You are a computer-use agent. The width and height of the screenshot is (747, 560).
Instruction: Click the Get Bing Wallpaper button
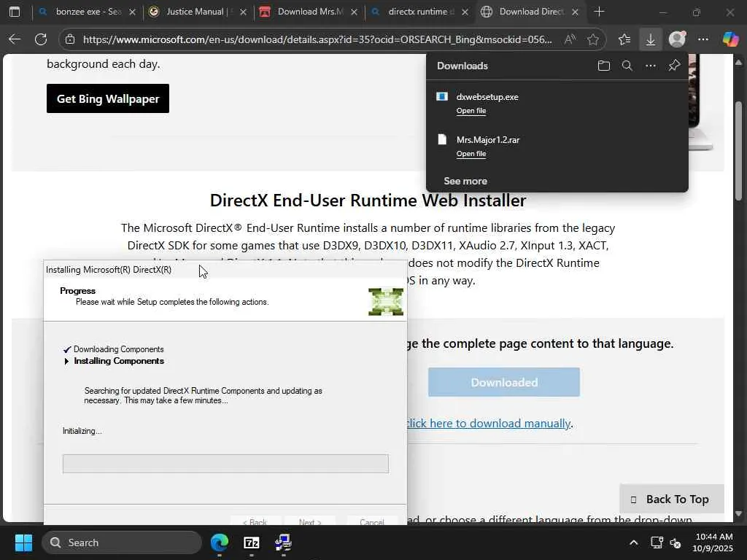(108, 98)
